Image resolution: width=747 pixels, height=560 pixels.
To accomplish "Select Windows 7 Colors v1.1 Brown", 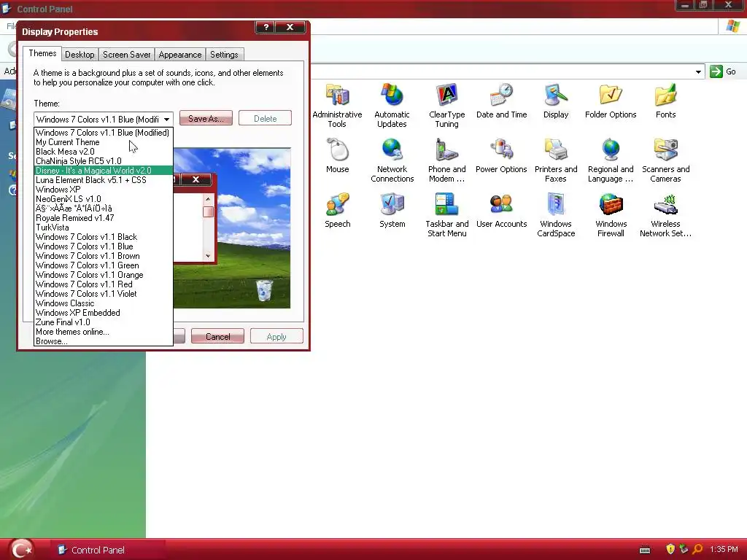I will (103, 256).
